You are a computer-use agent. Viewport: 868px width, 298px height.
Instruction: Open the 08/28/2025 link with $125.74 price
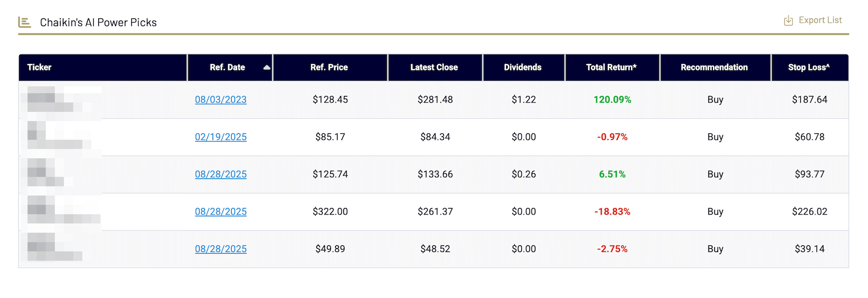click(221, 174)
